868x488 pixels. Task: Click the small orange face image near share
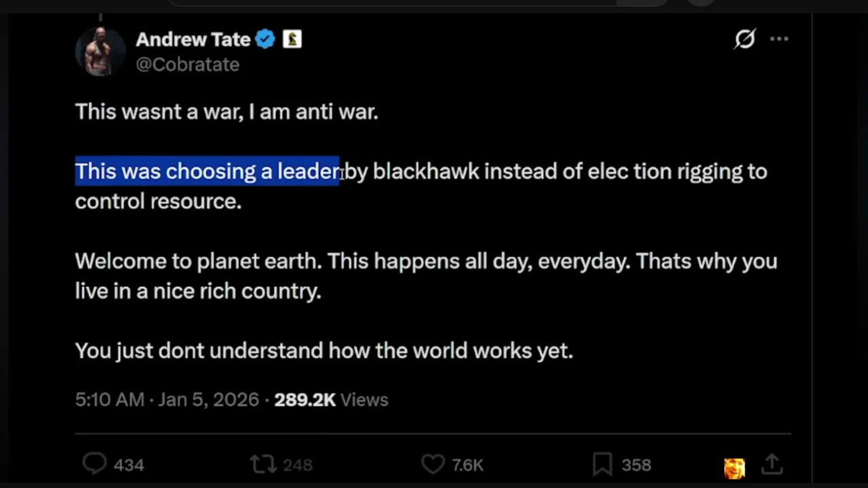pyautogui.click(x=734, y=468)
